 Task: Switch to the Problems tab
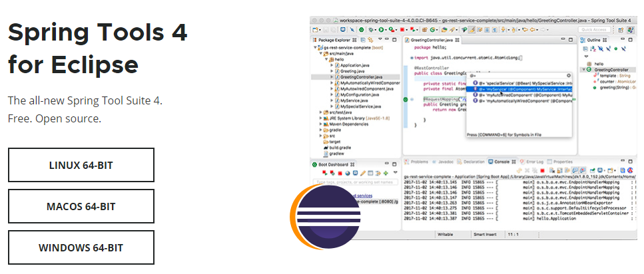click(417, 162)
